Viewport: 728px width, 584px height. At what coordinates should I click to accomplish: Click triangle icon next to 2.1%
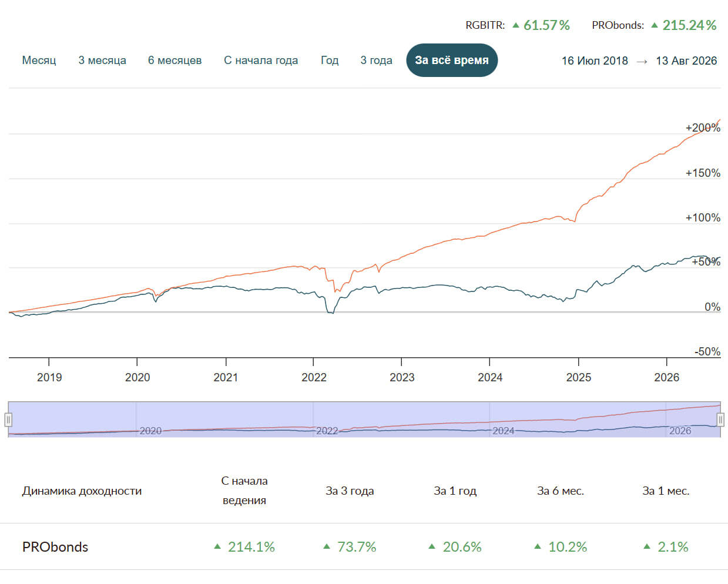tap(647, 546)
